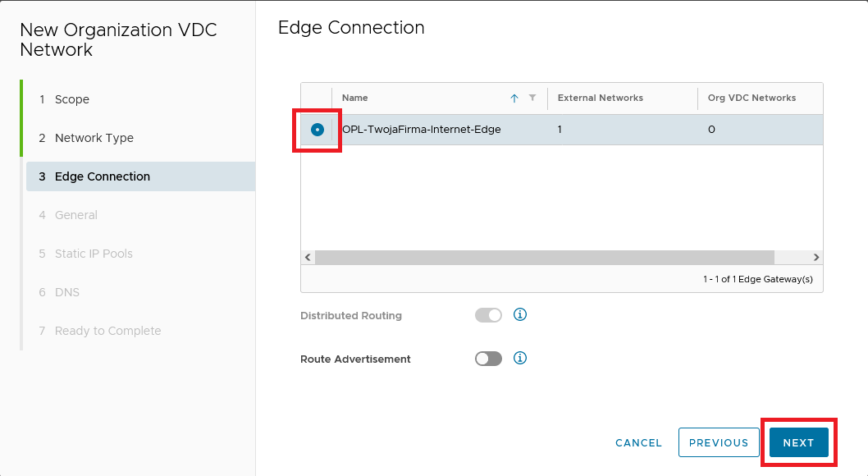Enable the Route Advertisement toggle
The height and width of the screenshot is (476, 868).
coord(488,359)
